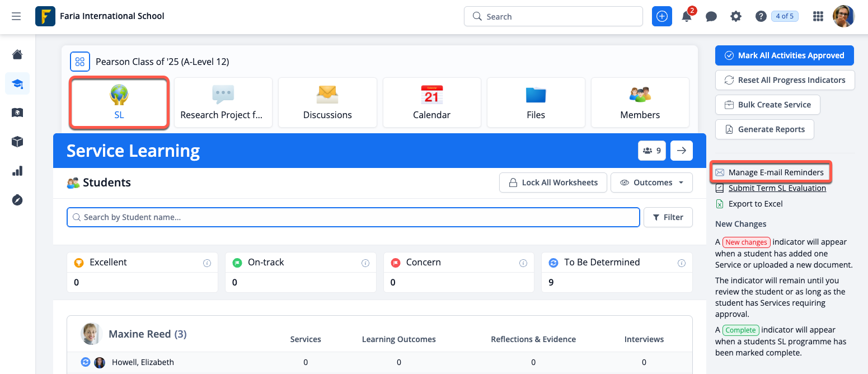Open the class overview grid button

[80, 62]
